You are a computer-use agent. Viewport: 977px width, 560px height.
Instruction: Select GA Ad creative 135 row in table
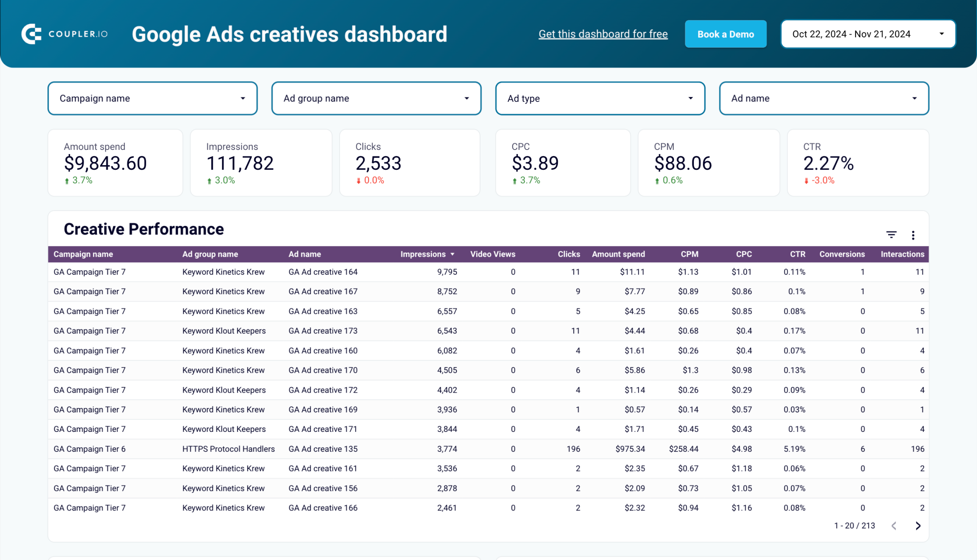click(x=488, y=449)
